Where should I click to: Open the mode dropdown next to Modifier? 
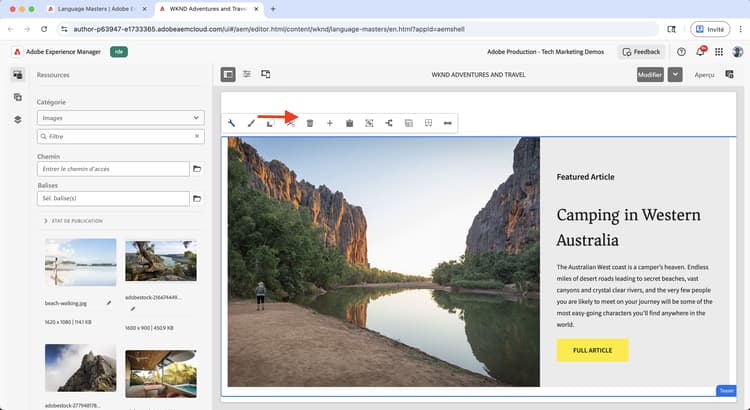click(x=675, y=75)
